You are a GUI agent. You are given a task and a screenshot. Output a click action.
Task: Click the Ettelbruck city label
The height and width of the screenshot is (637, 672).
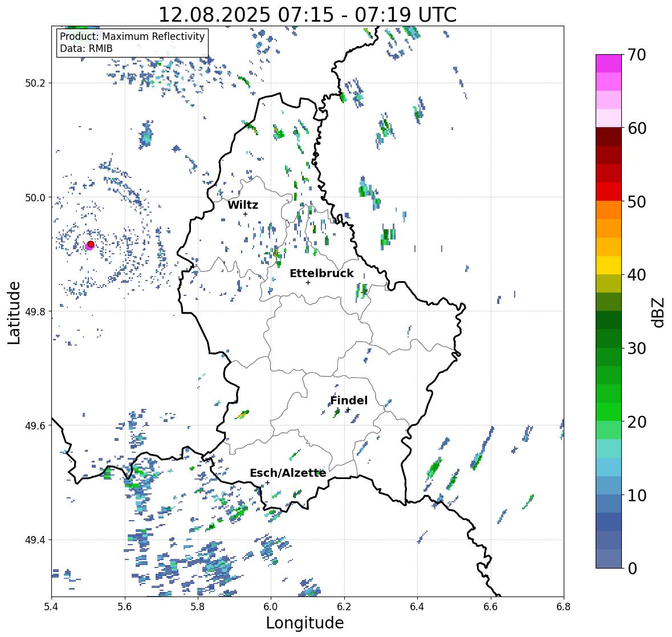click(x=321, y=274)
